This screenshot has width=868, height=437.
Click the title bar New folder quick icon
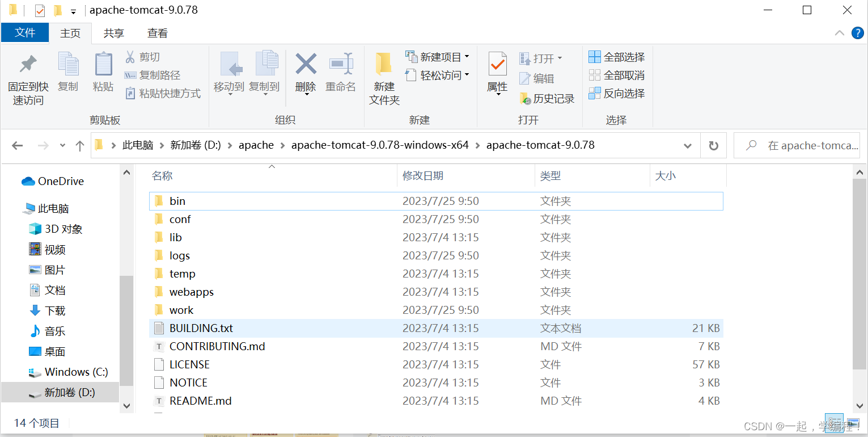tap(57, 11)
